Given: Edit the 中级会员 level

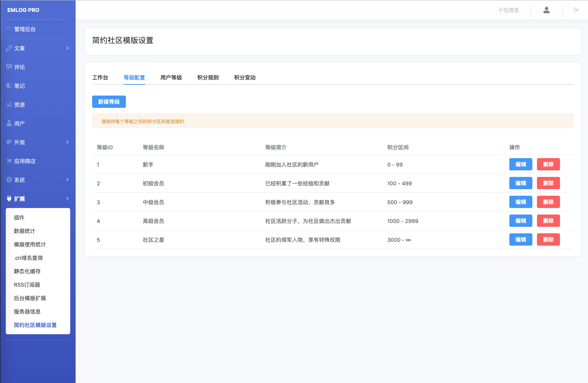Looking at the screenshot, I should pos(521,202).
